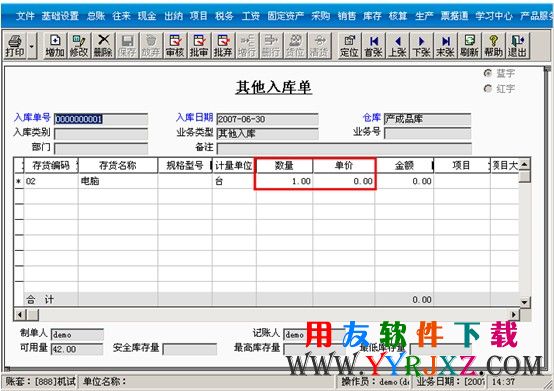The image size is (554, 391).
Task: Open the 采购 menu
Action: pos(320,16)
